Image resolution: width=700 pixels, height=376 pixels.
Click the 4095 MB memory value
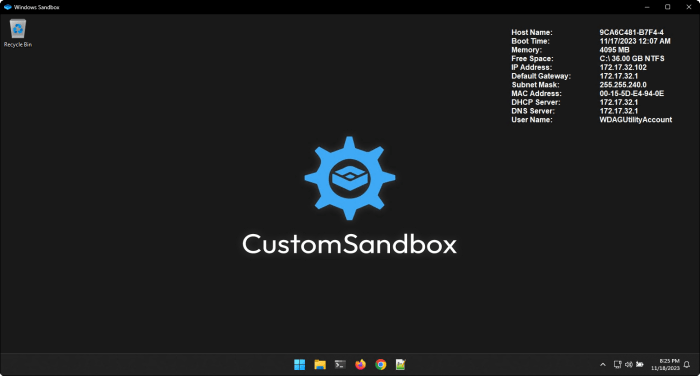(614, 50)
